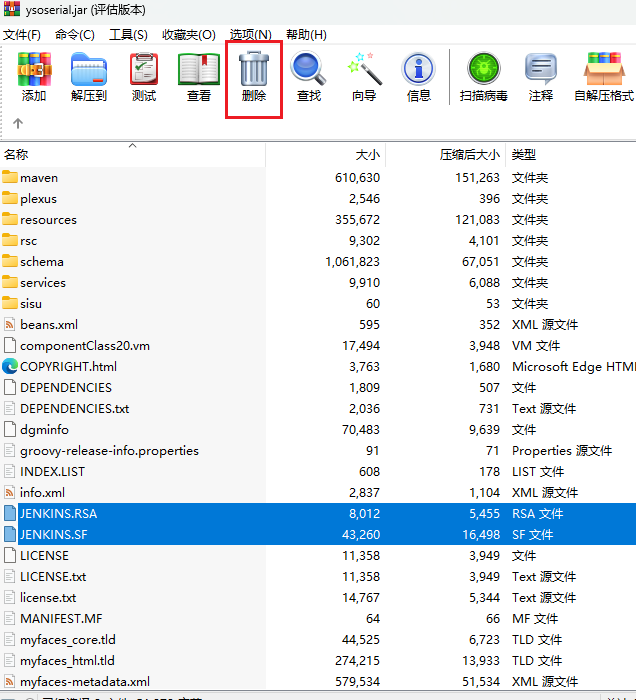The width and height of the screenshot is (636, 700).
Task: Click the 删除 (Delete) trash icon
Action: (x=254, y=68)
